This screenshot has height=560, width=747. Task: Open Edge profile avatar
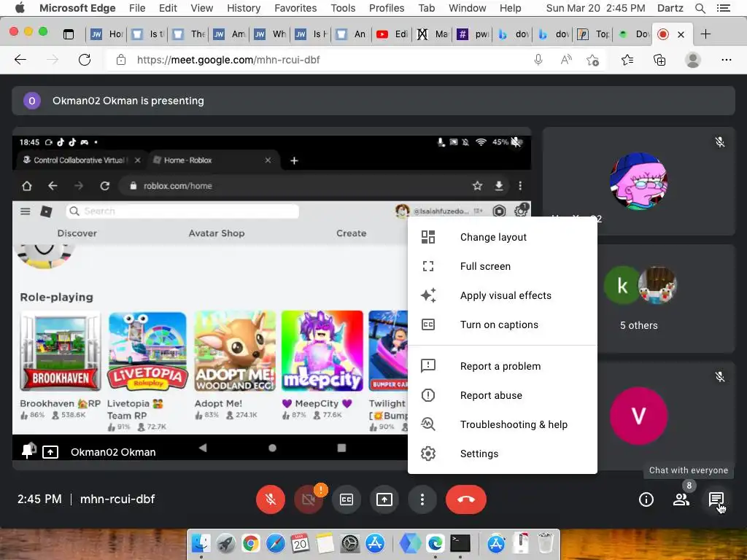692,60
